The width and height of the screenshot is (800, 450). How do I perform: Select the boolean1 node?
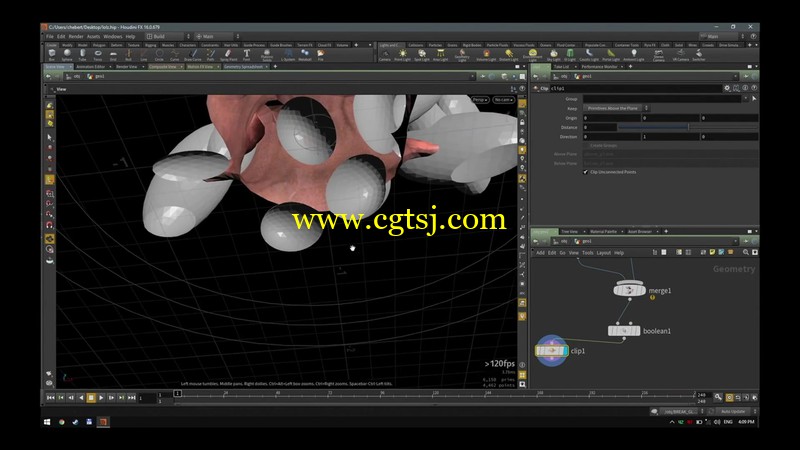pyautogui.click(x=623, y=331)
